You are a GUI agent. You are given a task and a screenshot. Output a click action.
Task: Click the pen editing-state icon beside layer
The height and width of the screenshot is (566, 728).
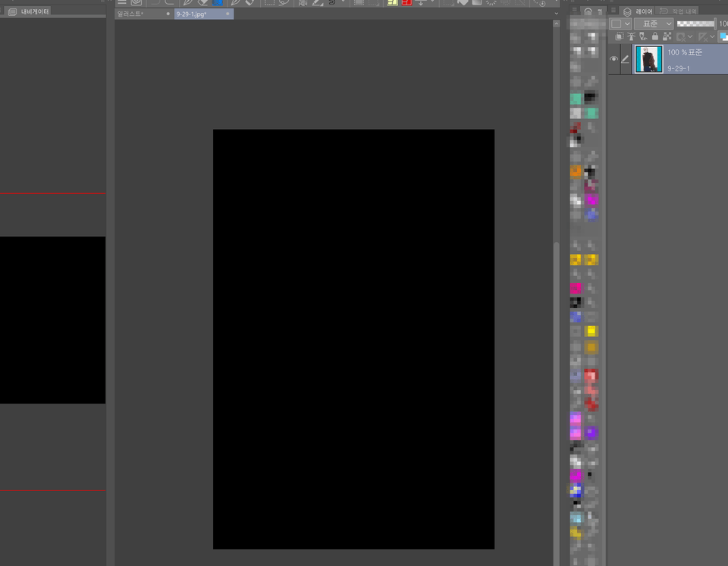pyautogui.click(x=626, y=59)
